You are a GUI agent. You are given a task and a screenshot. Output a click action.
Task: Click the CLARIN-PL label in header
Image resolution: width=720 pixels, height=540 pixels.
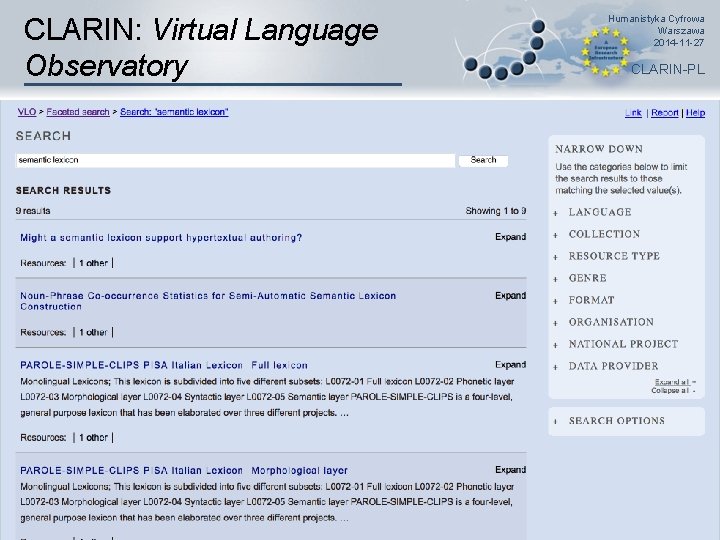[x=668, y=69]
